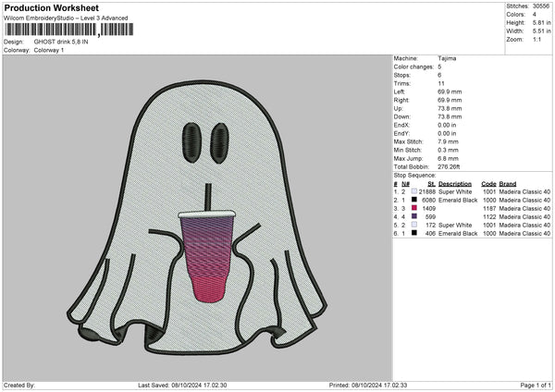Click the 'Description' column header
Viewport: 555px width, 392px height.
[455, 184]
